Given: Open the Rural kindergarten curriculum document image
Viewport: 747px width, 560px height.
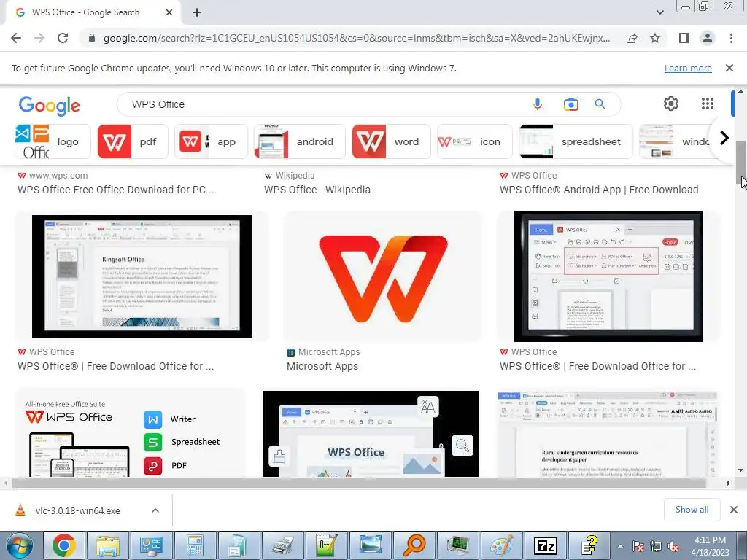Looking at the screenshot, I should (608, 434).
